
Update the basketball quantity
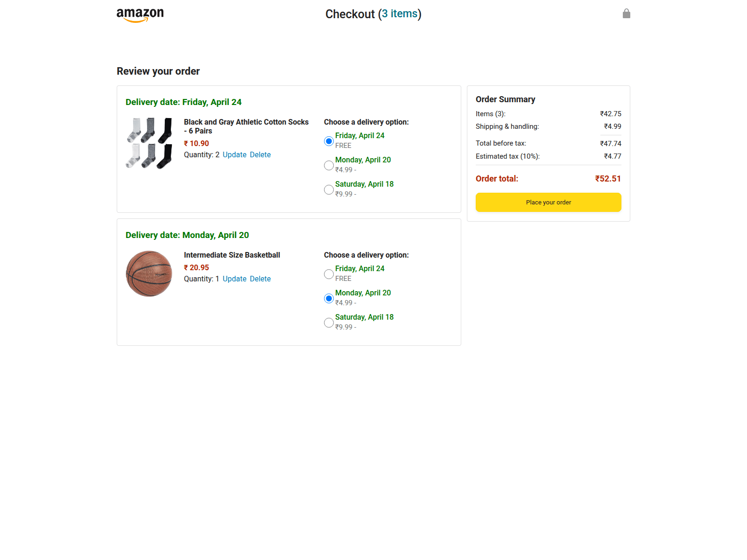(x=234, y=279)
